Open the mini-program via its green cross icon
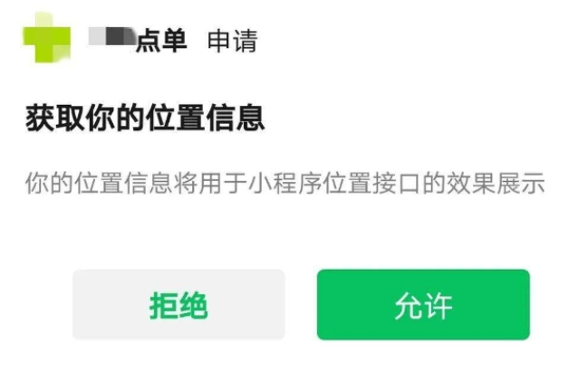Viewport: 588px width, 391px height. (47, 37)
